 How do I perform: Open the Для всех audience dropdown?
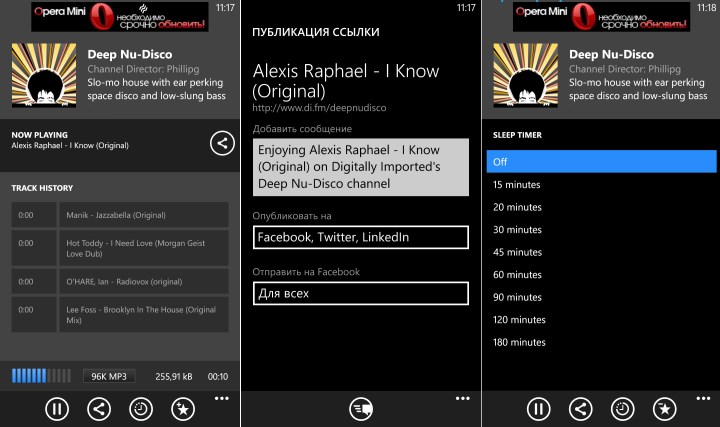pyautogui.click(x=360, y=294)
